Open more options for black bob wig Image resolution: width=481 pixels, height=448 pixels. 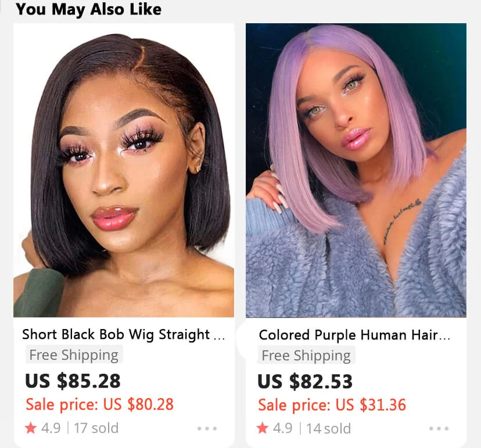(207, 428)
